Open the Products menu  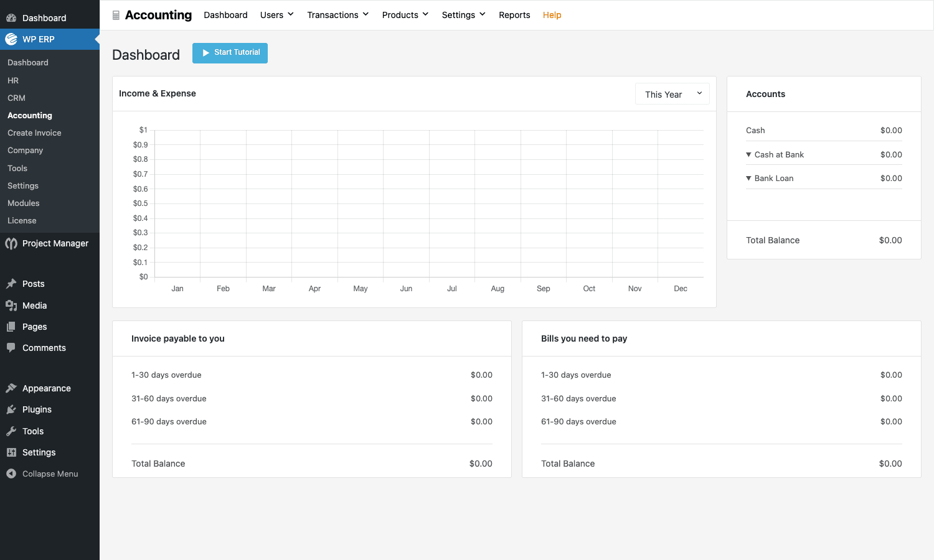click(x=405, y=15)
